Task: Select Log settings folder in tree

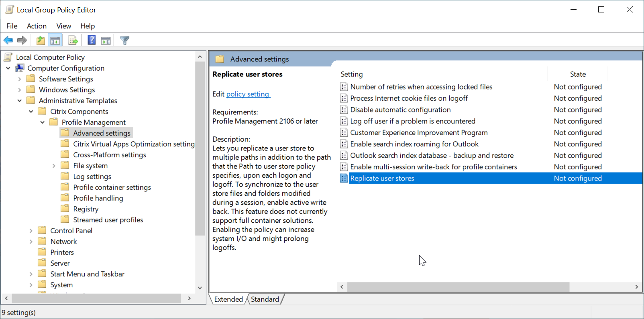Action: coord(92,177)
